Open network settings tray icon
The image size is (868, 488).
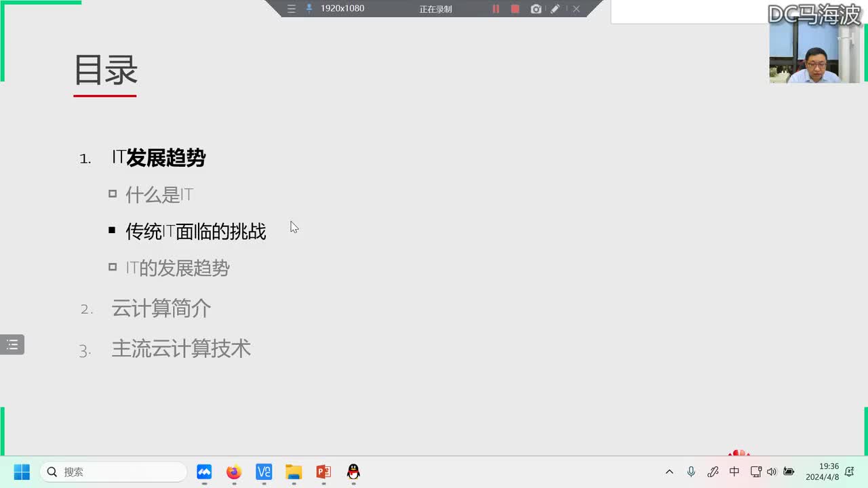pos(756,472)
